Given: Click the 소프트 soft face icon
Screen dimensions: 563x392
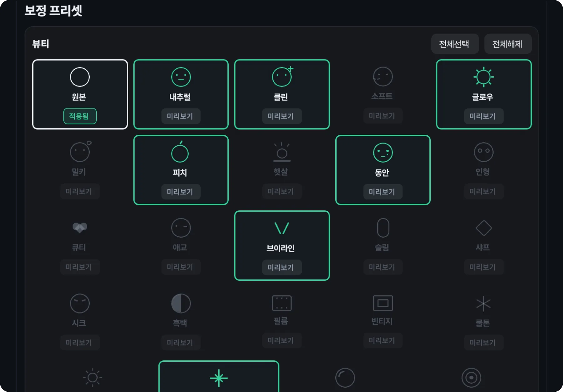Looking at the screenshot, I should click(383, 77).
